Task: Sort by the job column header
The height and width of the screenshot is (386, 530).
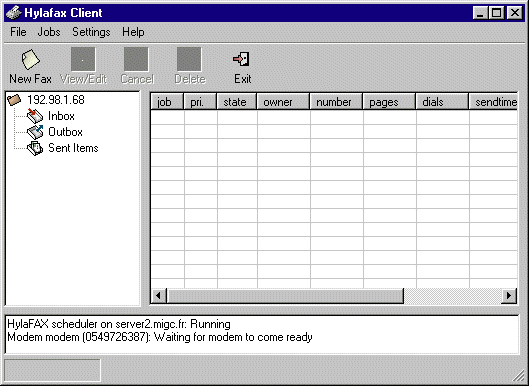Action: [x=167, y=102]
